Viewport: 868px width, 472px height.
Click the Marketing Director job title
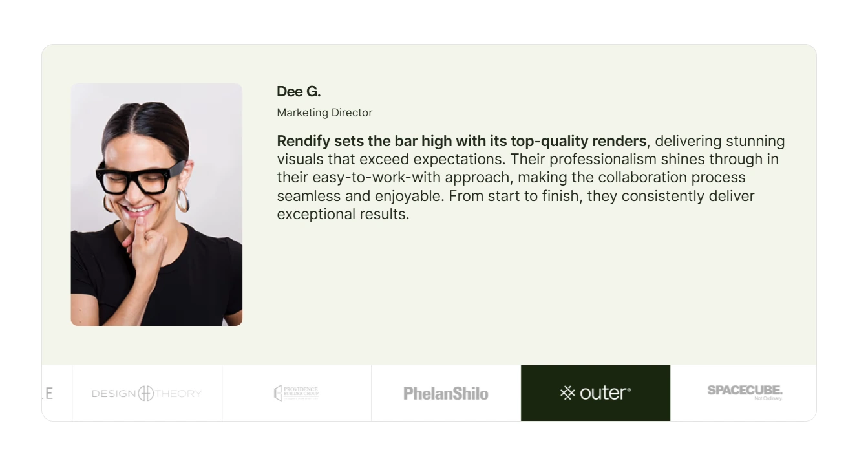point(324,113)
